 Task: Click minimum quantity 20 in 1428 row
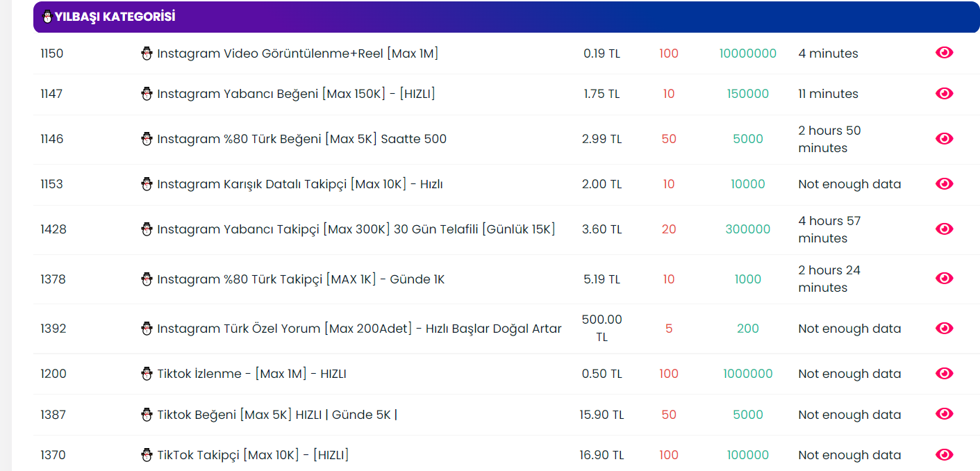point(669,229)
